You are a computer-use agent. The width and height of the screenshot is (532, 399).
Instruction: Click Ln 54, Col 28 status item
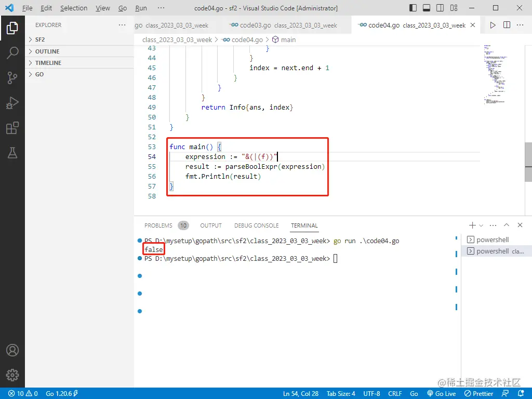[x=301, y=394]
